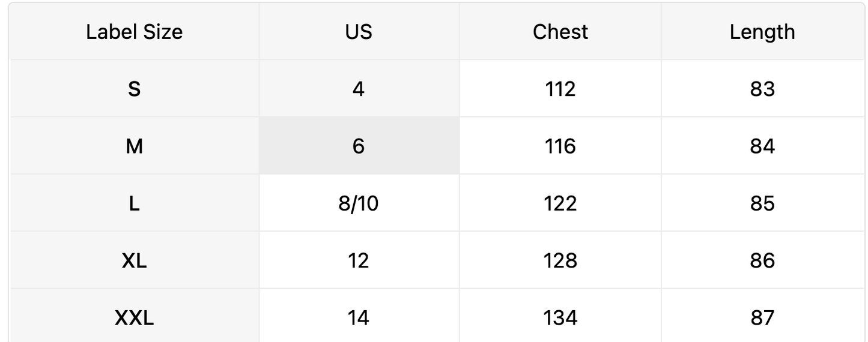
Task: Select the Chest column header
Action: point(560,31)
